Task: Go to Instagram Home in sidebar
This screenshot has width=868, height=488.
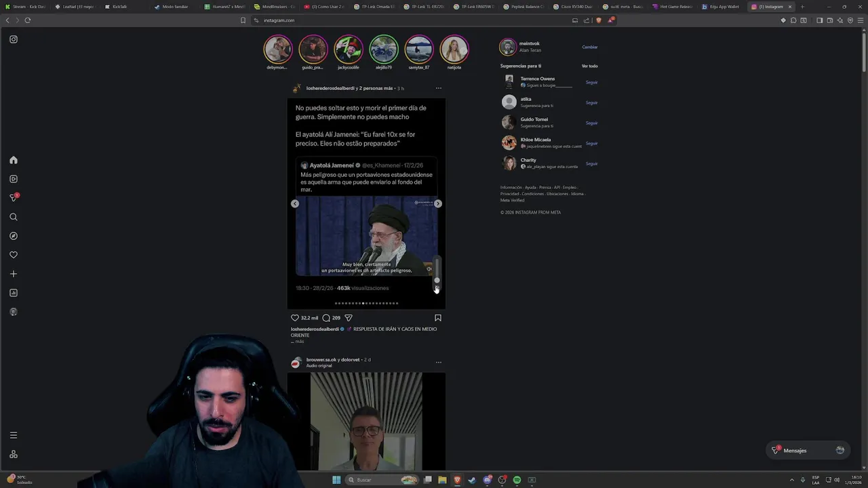Action: 14,160
